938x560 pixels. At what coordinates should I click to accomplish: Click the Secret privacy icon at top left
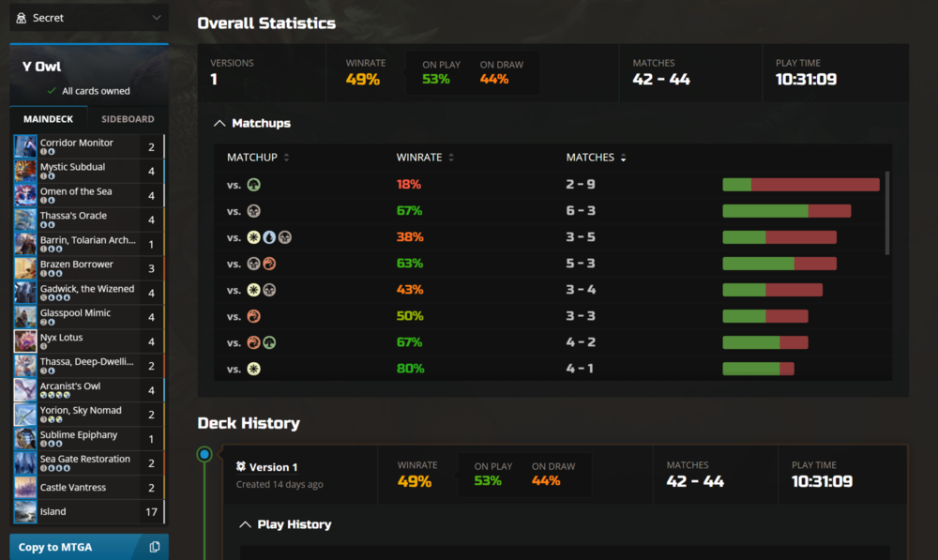point(22,18)
